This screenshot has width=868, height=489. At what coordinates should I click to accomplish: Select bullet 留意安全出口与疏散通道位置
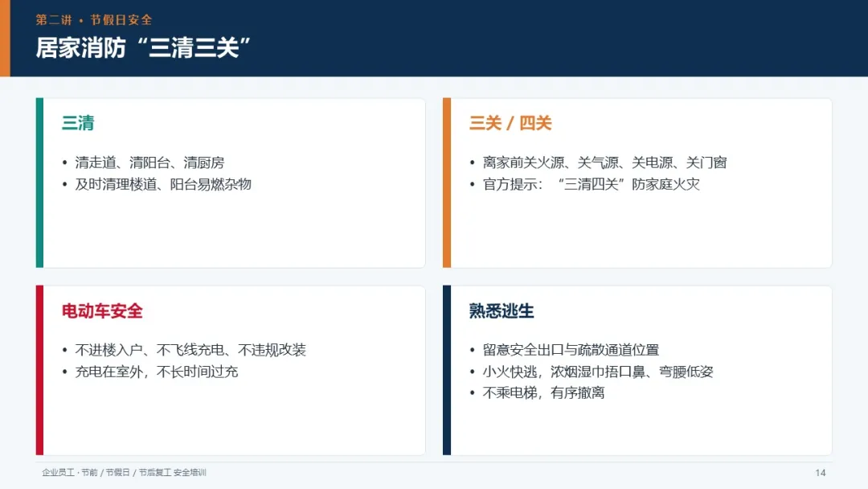[x=571, y=349]
